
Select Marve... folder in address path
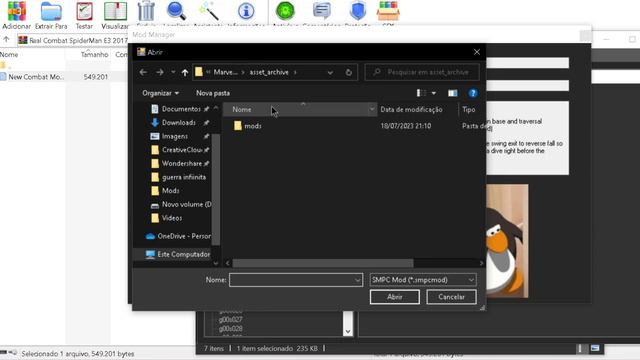click(x=225, y=72)
